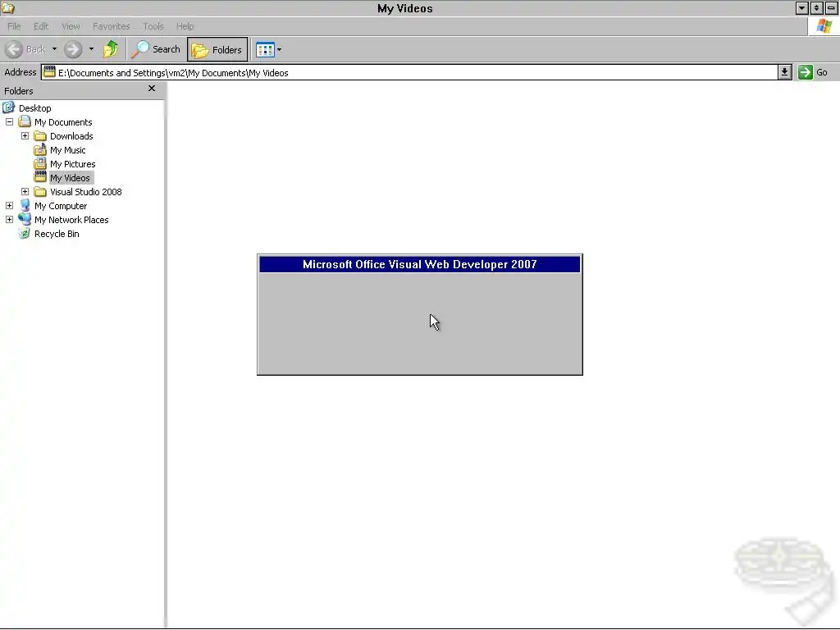Click title bar rightmost minimize button
Image resolution: width=840 pixels, height=630 pixels.
pyautogui.click(x=831, y=8)
